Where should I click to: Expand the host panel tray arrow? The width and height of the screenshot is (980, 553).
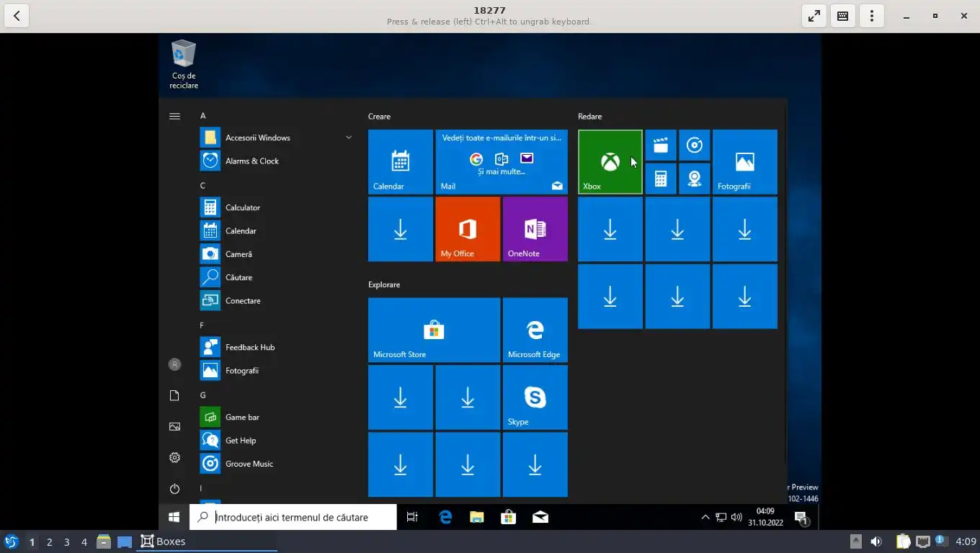[x=855, y=541]
